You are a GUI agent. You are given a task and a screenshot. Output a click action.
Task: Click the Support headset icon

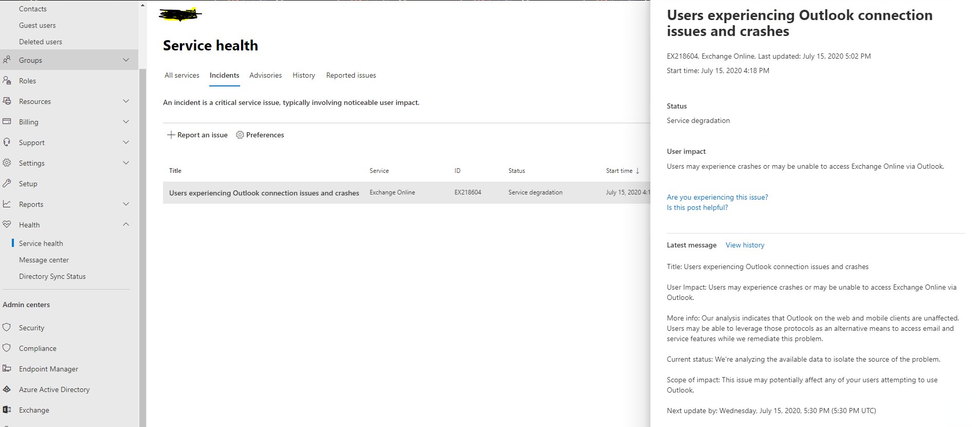[7, 143]
